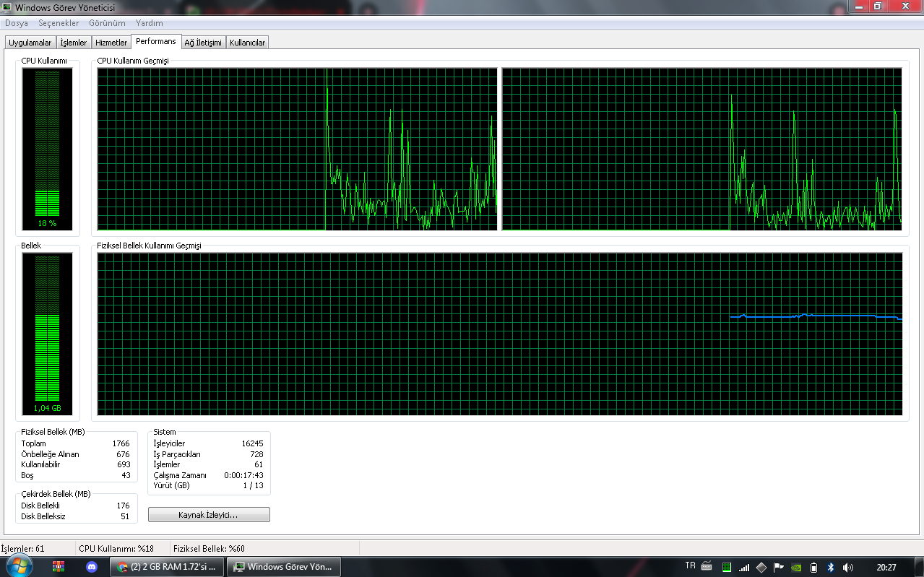Click the battery power tray icon
924x577 pixels.
(x=814, y=567)
